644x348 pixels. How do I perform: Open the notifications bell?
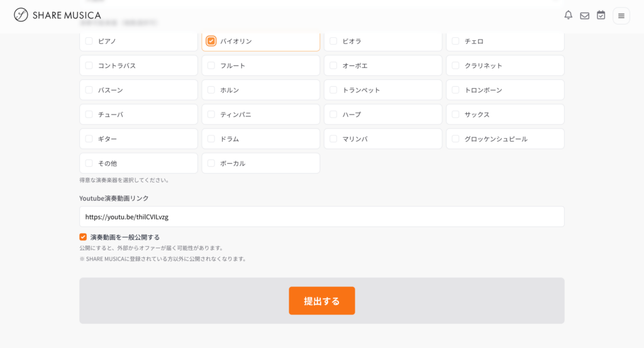(569, 15)
